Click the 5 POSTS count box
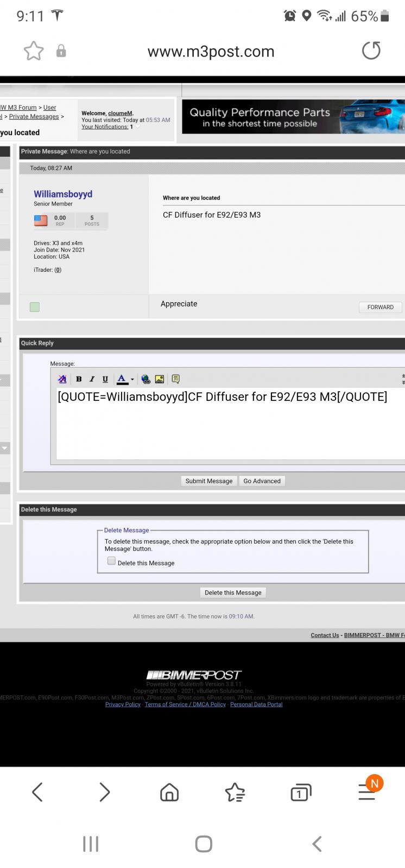 (x=92, y=220)
